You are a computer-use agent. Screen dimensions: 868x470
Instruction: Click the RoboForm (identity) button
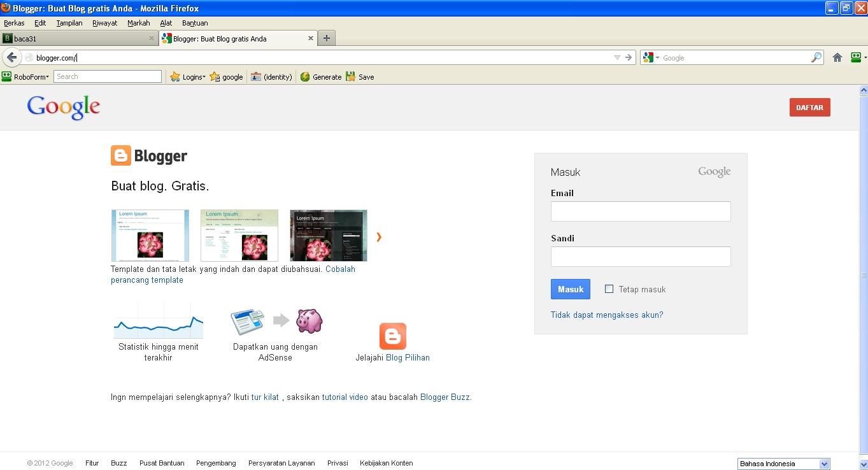[x=271, y=76]
